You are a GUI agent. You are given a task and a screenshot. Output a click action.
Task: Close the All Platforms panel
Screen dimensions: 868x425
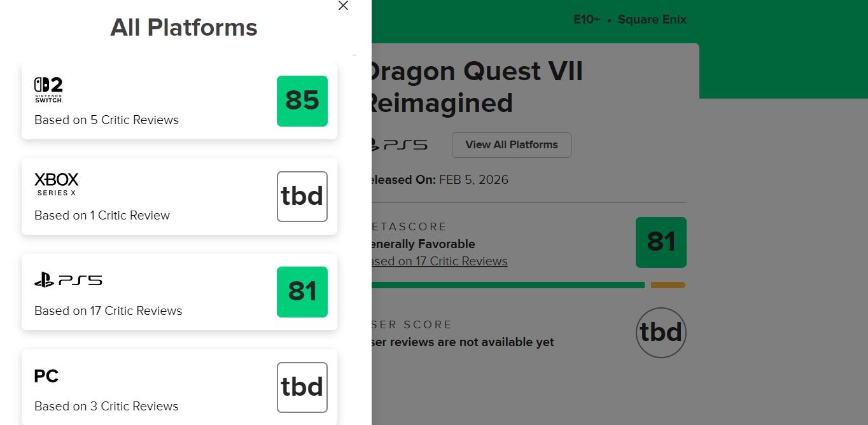pos(343,6)
